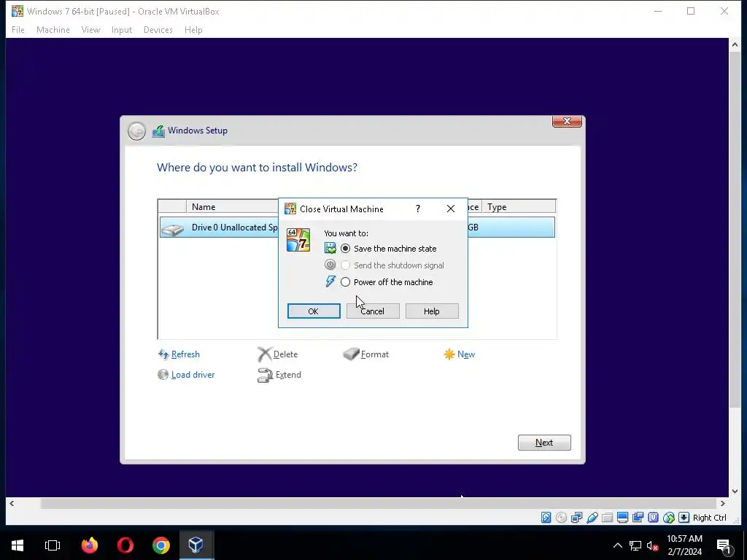Click the New link
The image size is (747, 560).
(466, 354)
